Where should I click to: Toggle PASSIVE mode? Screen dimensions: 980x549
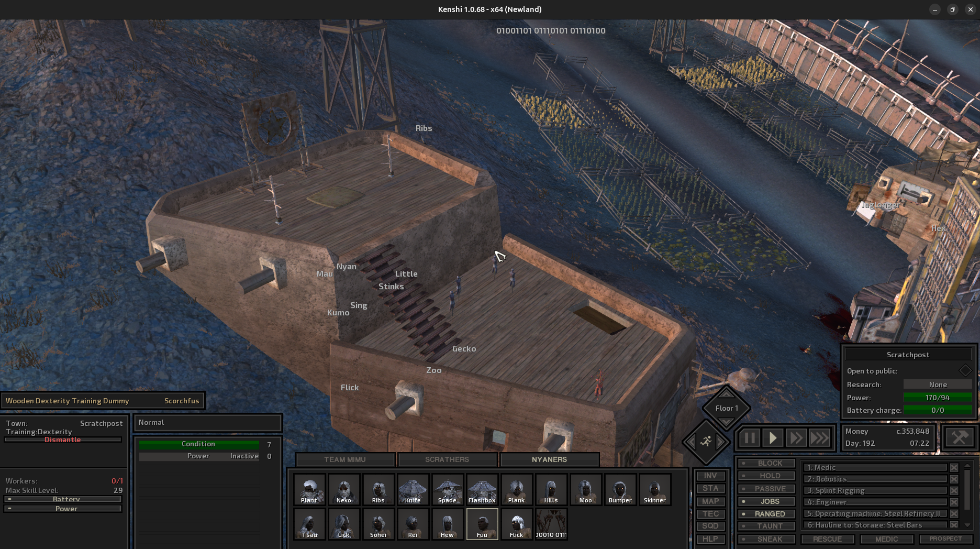click(767, 489)
